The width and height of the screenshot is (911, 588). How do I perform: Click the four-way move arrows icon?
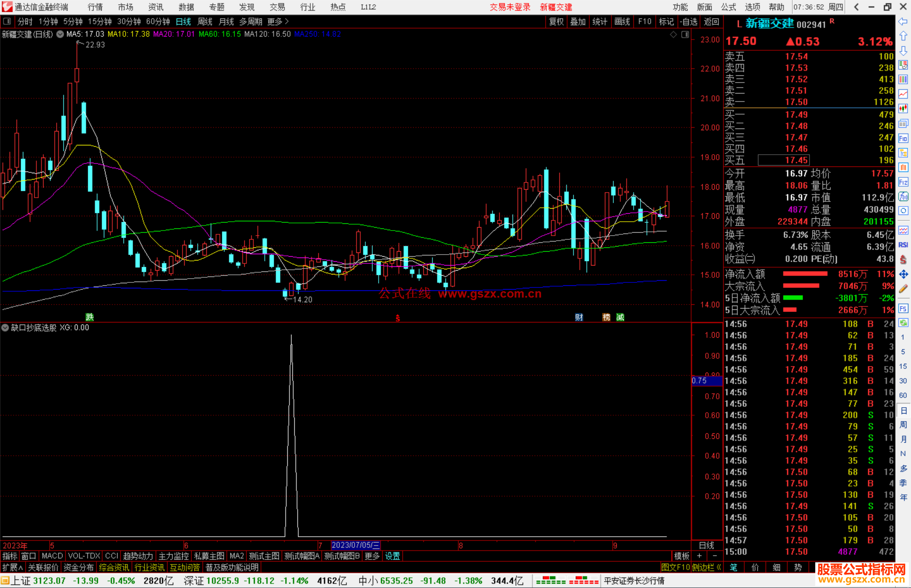[903, 274]
